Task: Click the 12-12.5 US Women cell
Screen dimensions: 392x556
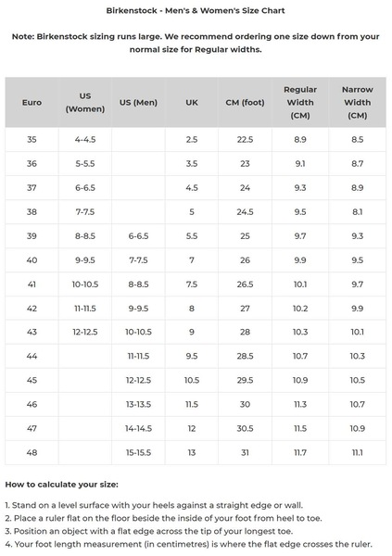Action: click(85, 333)
